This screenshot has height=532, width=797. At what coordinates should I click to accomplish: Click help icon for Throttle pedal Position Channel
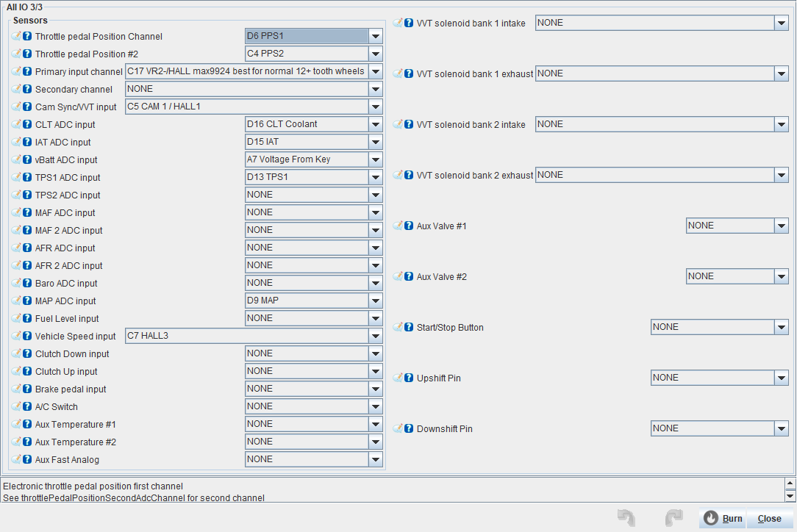(x=27, y=36)
